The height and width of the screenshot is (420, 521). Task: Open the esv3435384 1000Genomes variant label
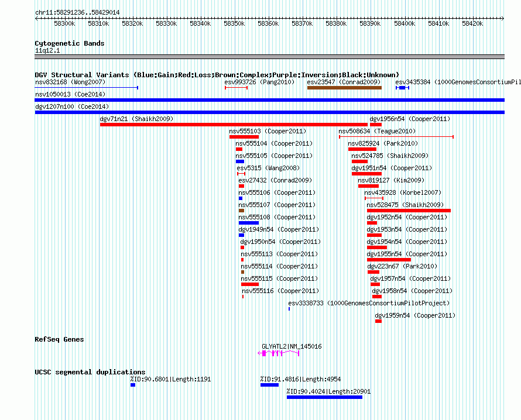tap(458, 82)
